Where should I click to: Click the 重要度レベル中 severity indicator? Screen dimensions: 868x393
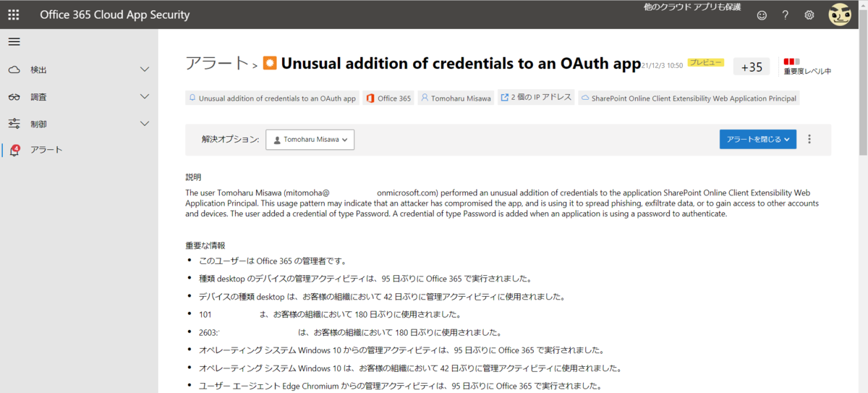807,67
